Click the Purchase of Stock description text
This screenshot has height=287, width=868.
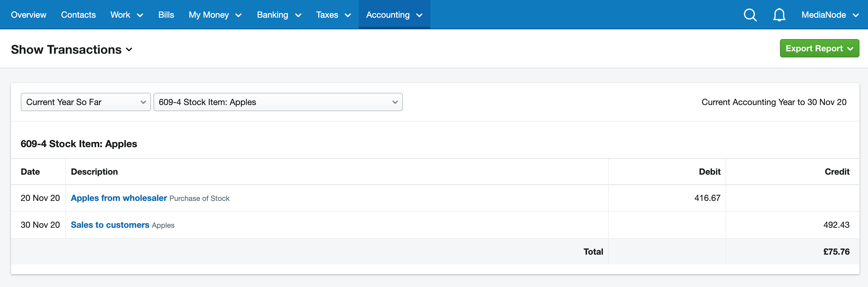(200, 198)
